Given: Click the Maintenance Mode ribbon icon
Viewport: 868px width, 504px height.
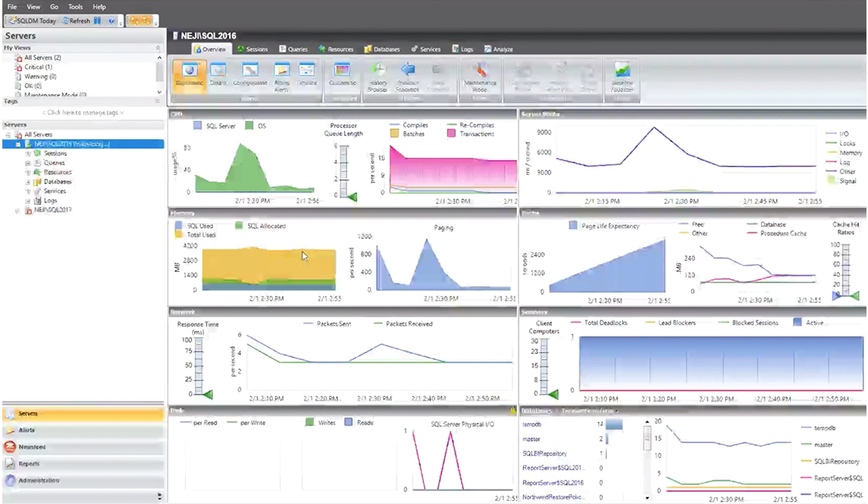Looking at the screenshot, I should (480, 75).
